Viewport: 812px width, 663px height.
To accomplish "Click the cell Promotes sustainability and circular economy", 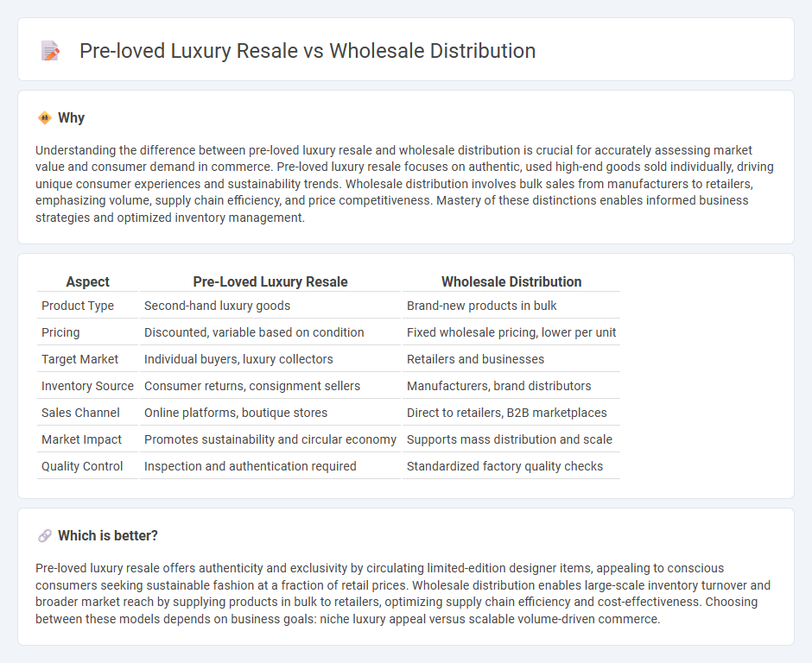I will pyautogui.click(x=270, y=439).
